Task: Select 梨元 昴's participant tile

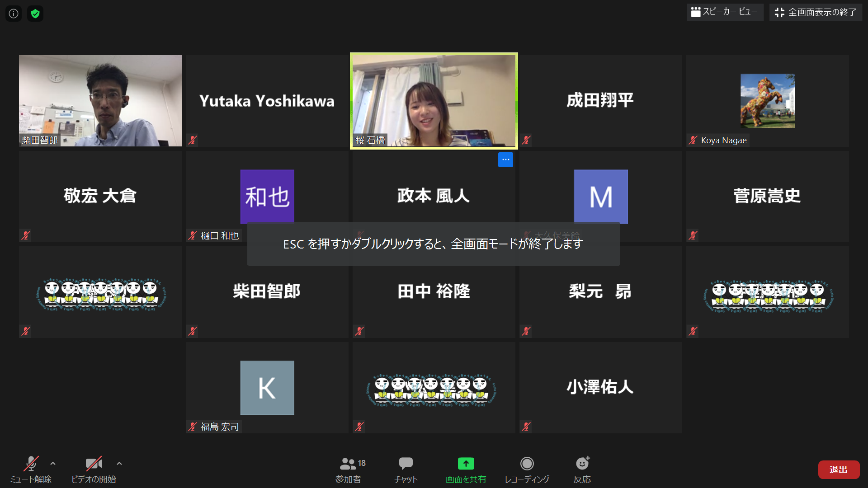Action: pos(600,292)
